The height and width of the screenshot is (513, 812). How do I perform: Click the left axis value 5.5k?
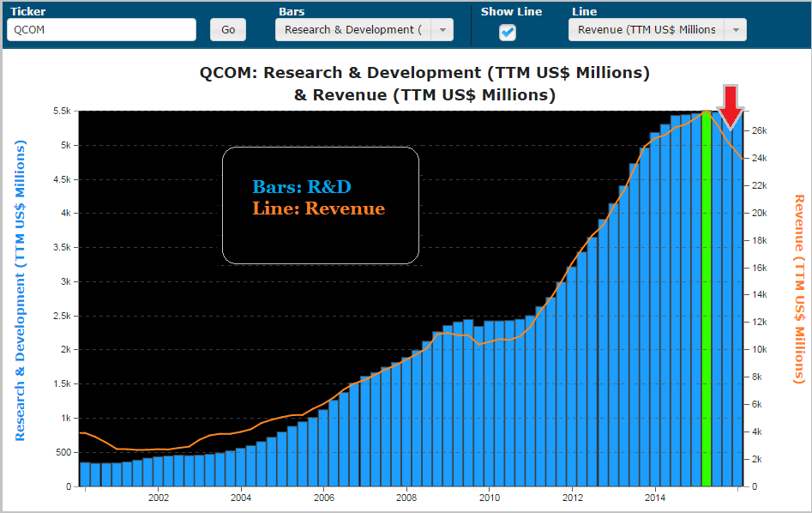(x=62, y=111)
